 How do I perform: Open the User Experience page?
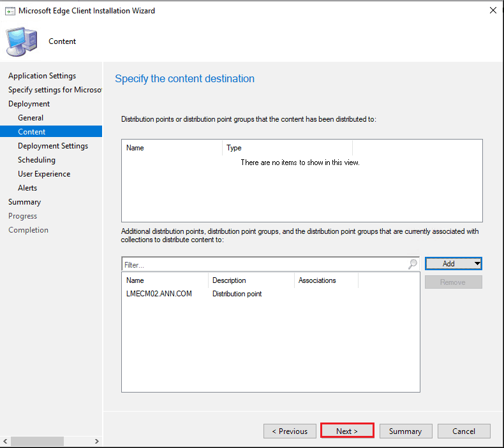(44, 174)
